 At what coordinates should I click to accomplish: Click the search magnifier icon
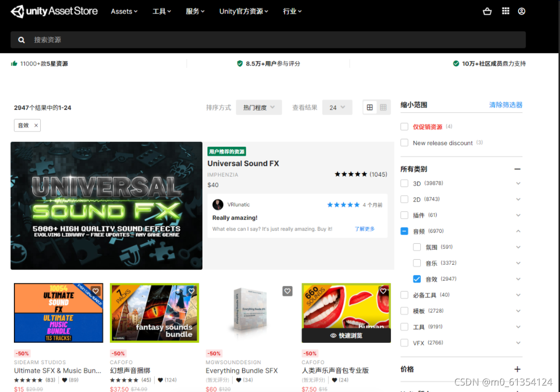[x=21, y=40]
